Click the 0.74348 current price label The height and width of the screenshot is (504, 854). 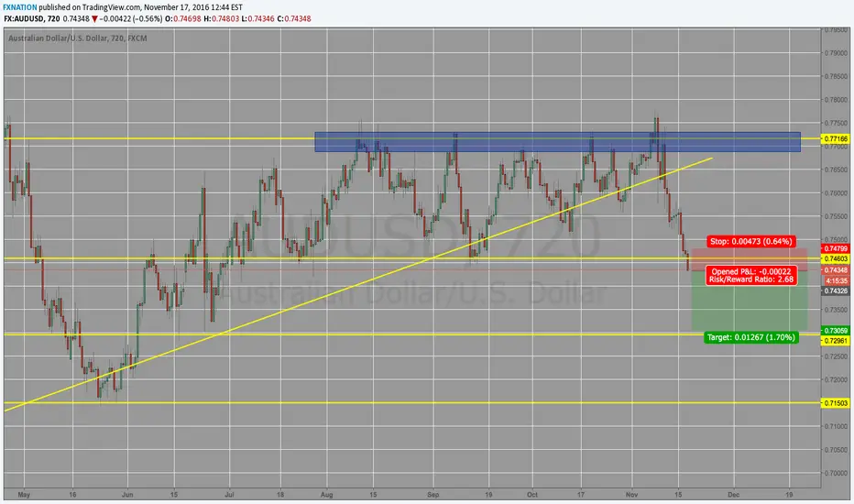tap(836, 270)
